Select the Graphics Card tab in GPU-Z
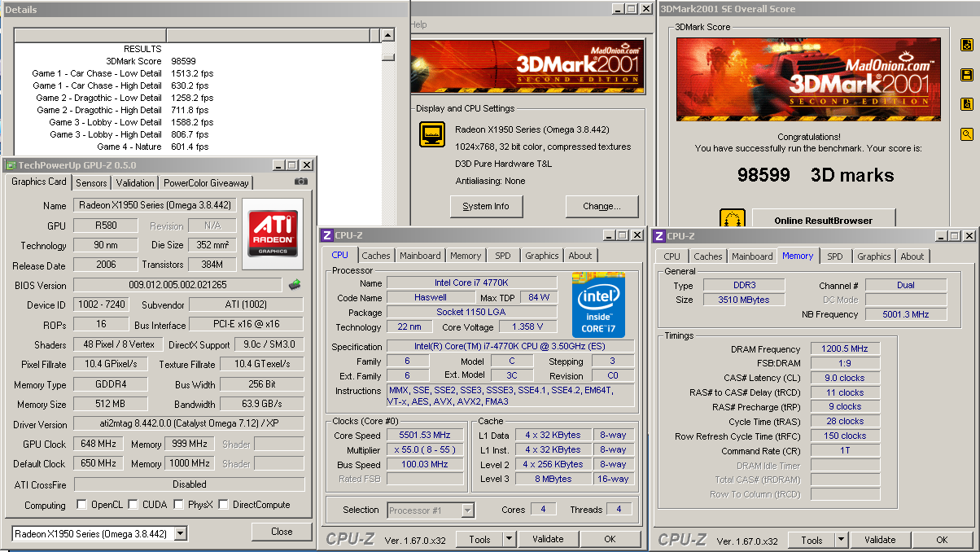 pos(39,182)
